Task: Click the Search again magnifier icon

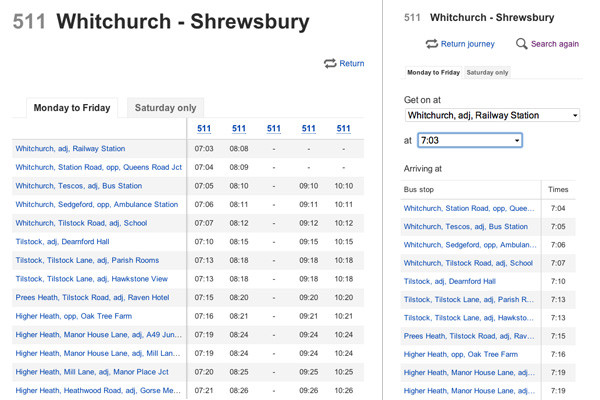Action: [x=521, y=44]
